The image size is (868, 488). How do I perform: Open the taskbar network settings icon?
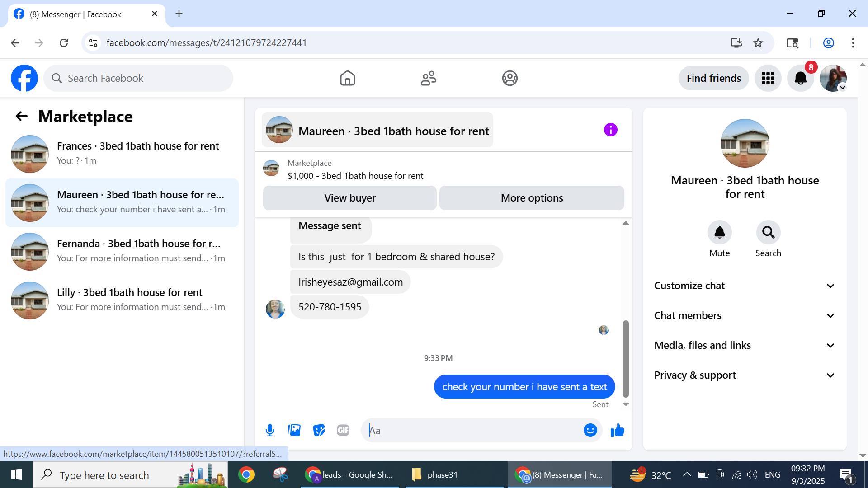[736, 474]
